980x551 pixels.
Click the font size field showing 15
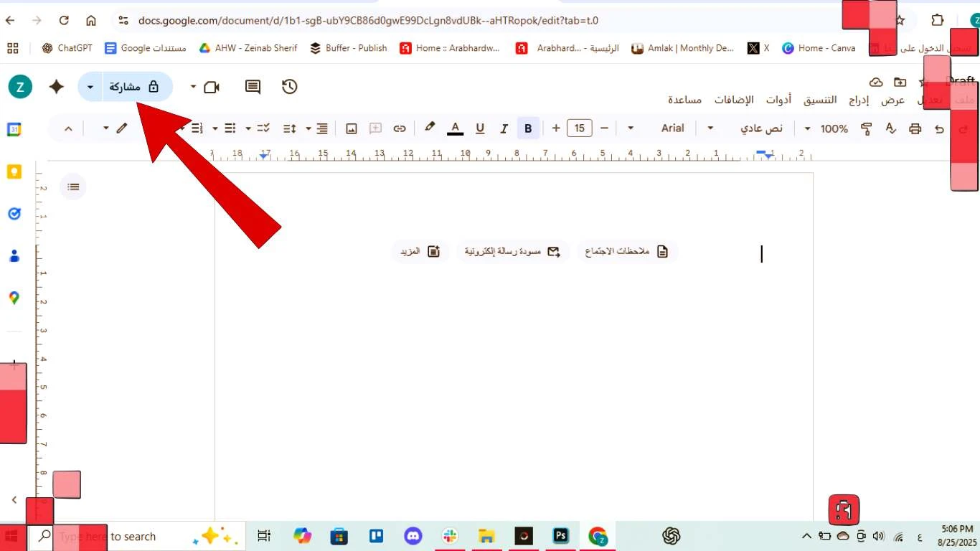(x=580, y=128)
